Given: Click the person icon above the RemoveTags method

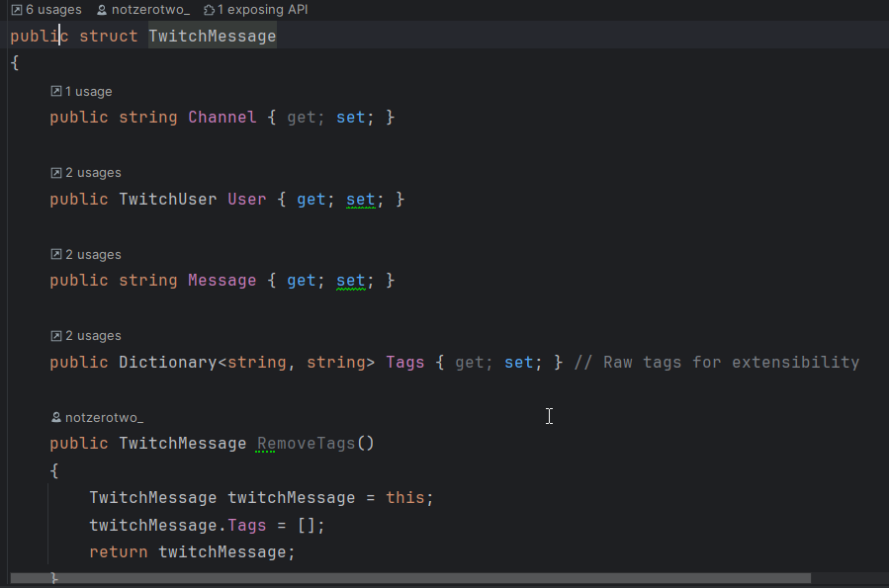Looking at the screenshot, I should 56,417.
